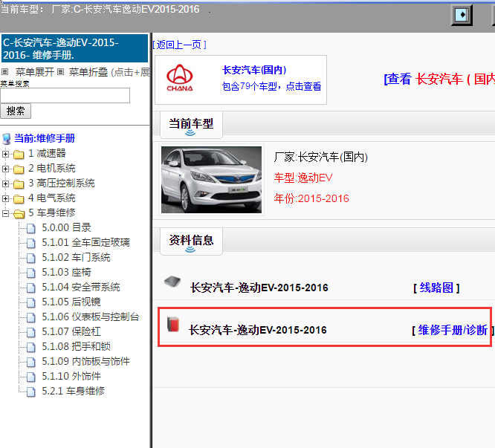Image resolution: width=495 pixels, height=448 pixels.
Task: Click the folder icon for 1 减速器
Action: point(19,155)
